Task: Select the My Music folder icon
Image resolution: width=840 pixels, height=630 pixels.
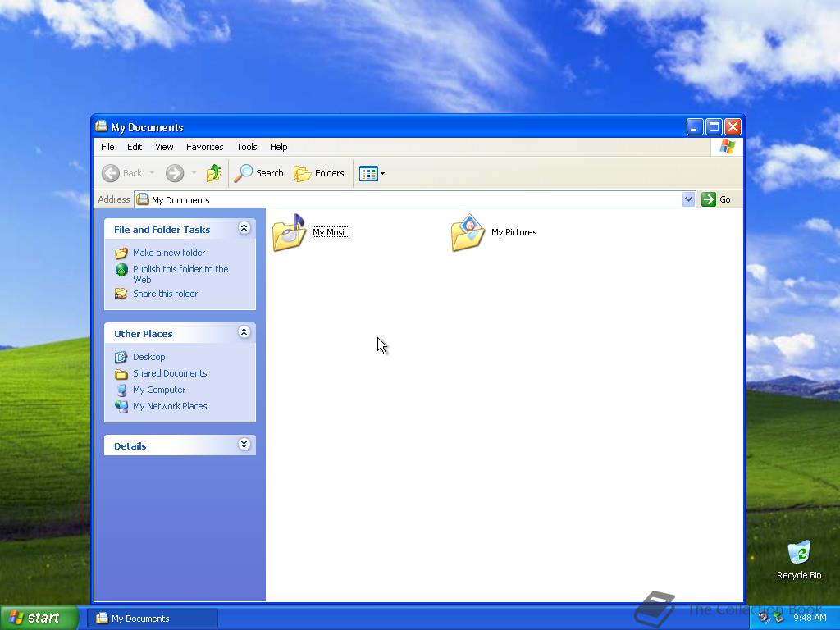Action: point(288,232)
